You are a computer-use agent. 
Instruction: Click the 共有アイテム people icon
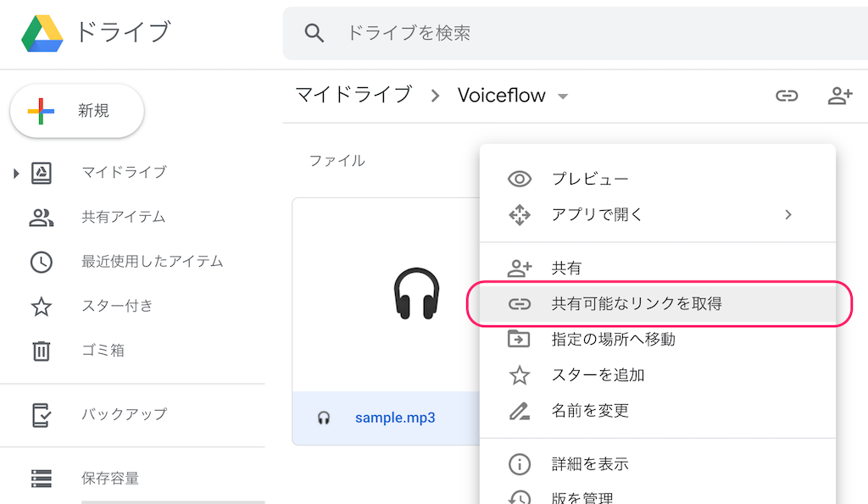pos(42,218)
